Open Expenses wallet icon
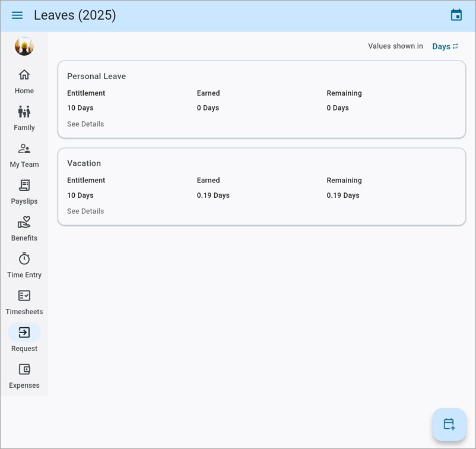Image resolution: width=476 pixels, height=449 pixels. pos(24,369)
